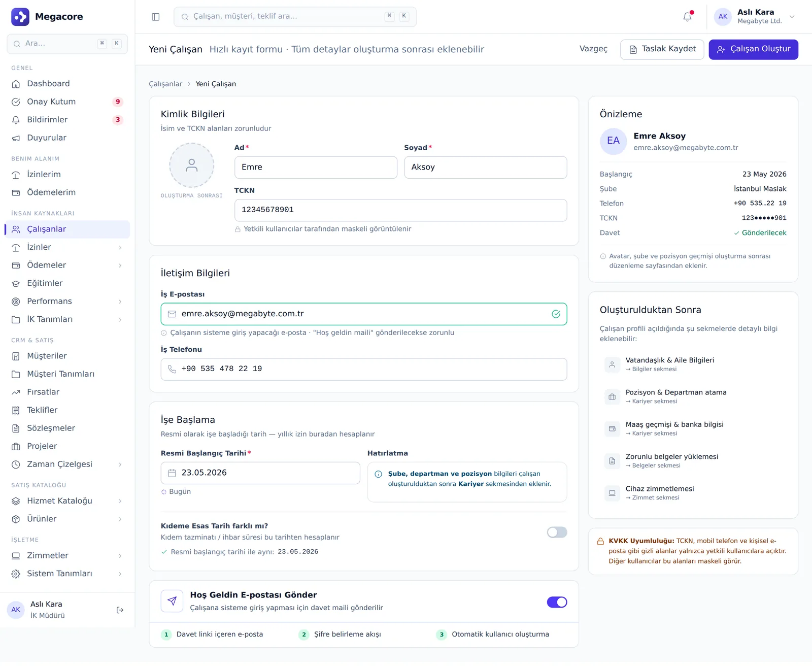Click the calendar icon in start date field
The image size is (812, 667).
click(x=172, y=473)
